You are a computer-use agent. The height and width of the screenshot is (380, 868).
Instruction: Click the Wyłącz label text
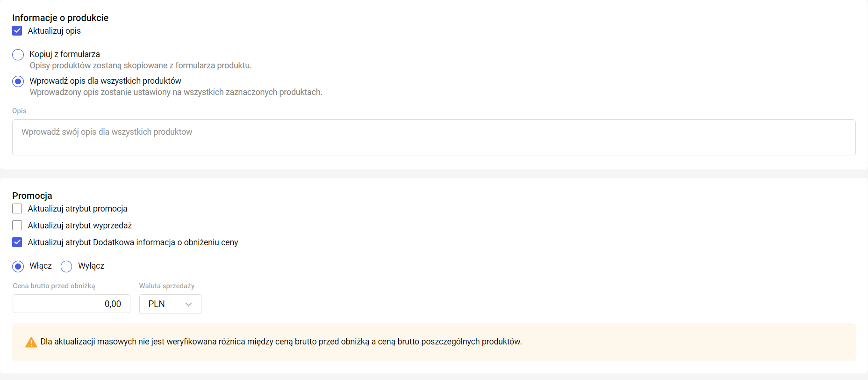pos(91,266)
